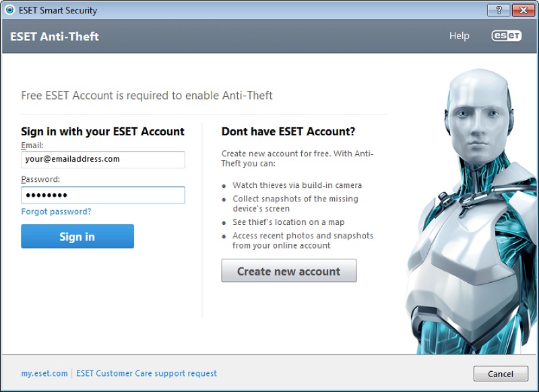The width and height of the screenshot is (539, 392).
Task: Open the Help link in the header
Action: click(x=459, y=36)
